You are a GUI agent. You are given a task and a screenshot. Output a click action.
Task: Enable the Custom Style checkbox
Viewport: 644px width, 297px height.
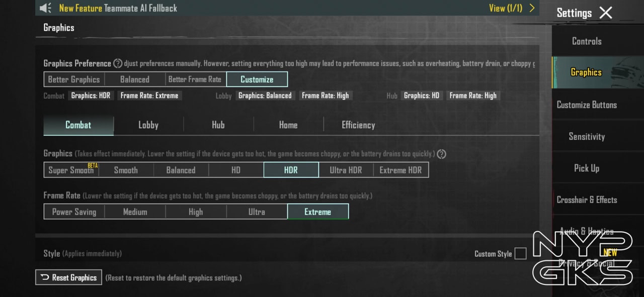pyautogui.click(x=520, y=254)
